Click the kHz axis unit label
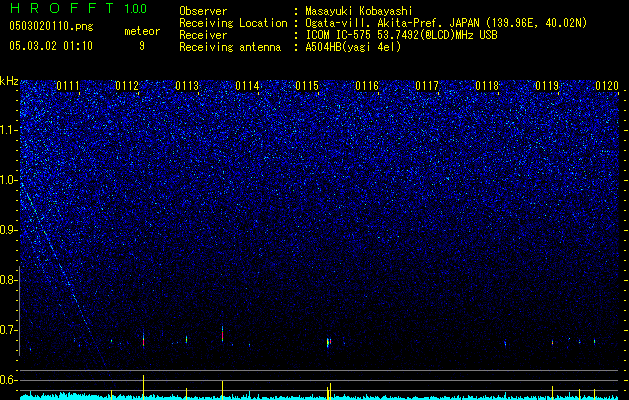The image size is (629, 400). (x=9, y=81)
